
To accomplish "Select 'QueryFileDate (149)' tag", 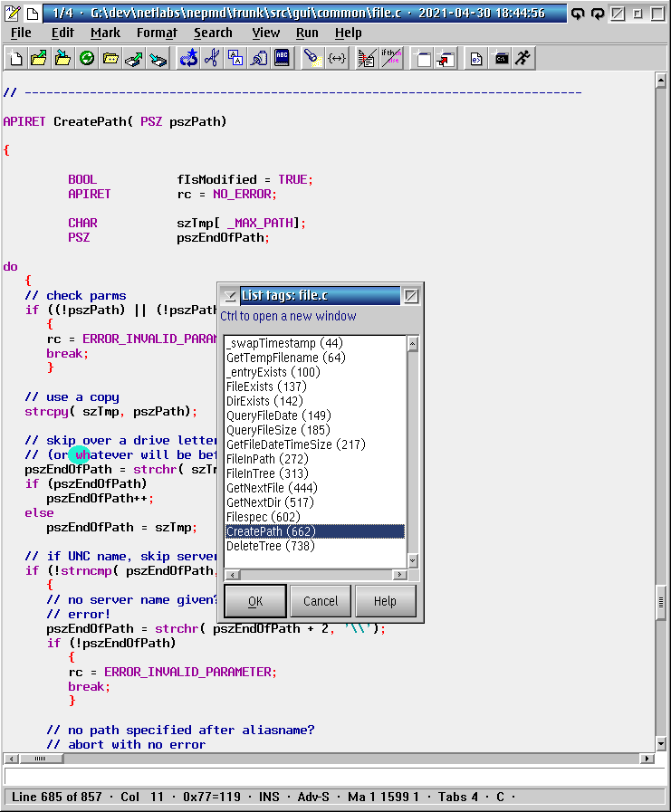I will pyautogui.click(x=315, y=416).
